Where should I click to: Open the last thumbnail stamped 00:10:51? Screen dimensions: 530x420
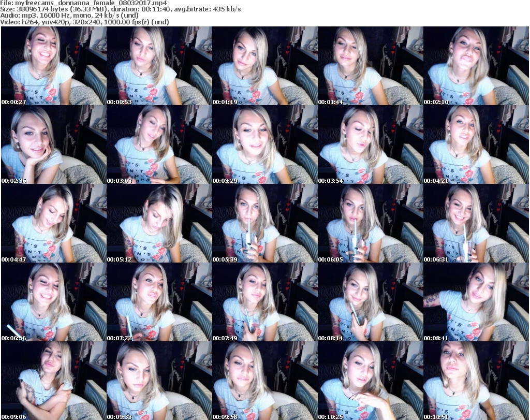pyautogui.click(x=476, y=381)
